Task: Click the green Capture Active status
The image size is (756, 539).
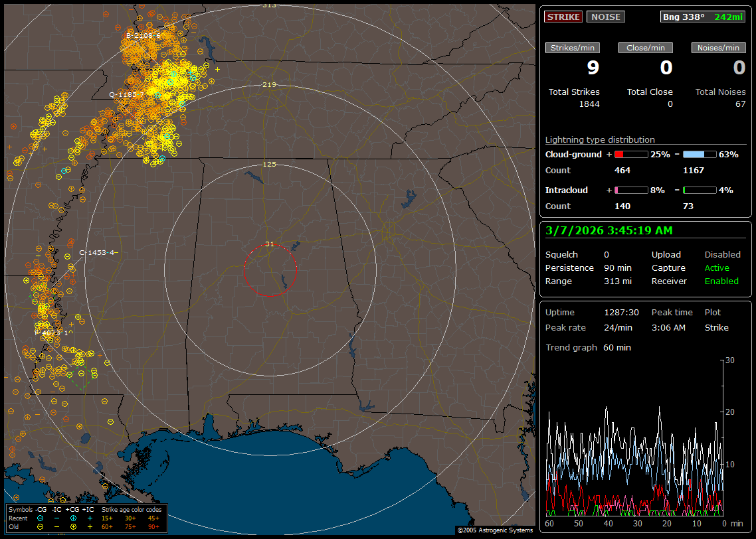Action: tap(717, 268)
